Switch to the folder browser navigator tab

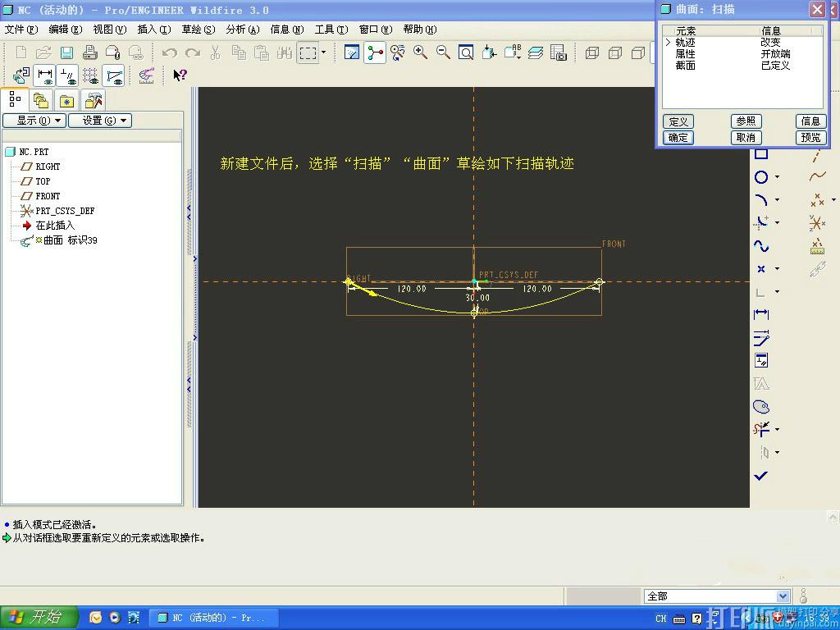(x=41, y=101)
